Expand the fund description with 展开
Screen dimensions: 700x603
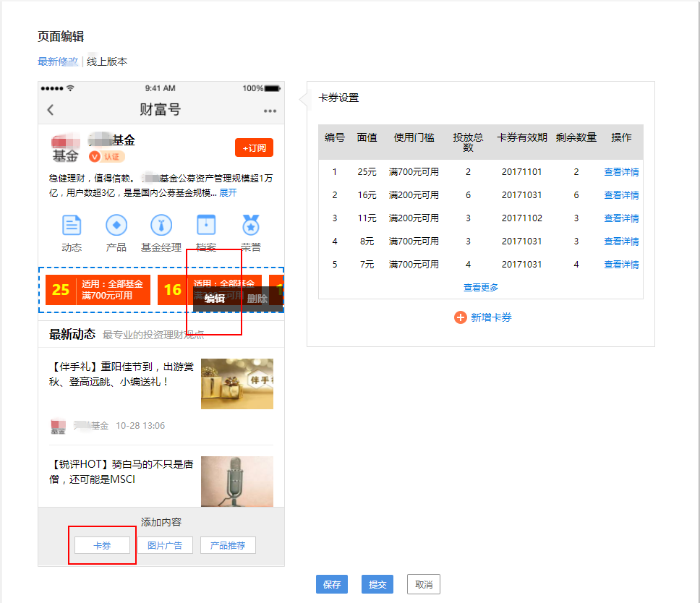click(x=228, y=193)
